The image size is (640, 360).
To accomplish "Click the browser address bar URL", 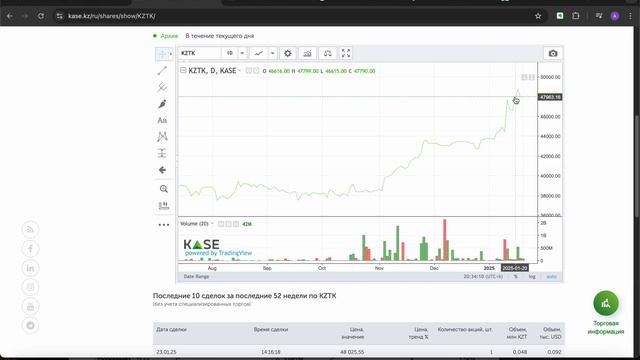I will [x=111, y=16].
